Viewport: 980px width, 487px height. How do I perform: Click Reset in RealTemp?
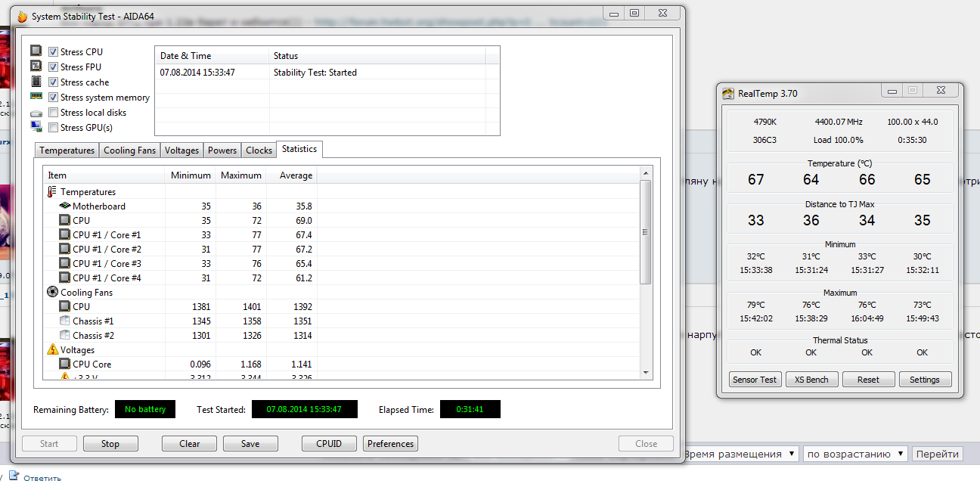pyautogui.click(x=868, y=380)
